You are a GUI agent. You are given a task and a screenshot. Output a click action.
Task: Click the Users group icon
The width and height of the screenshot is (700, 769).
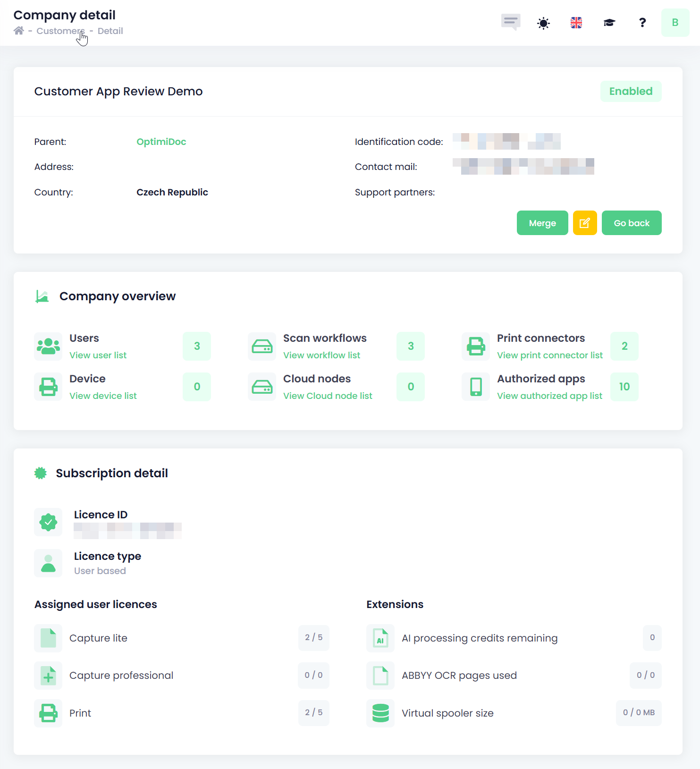[48, 346]
